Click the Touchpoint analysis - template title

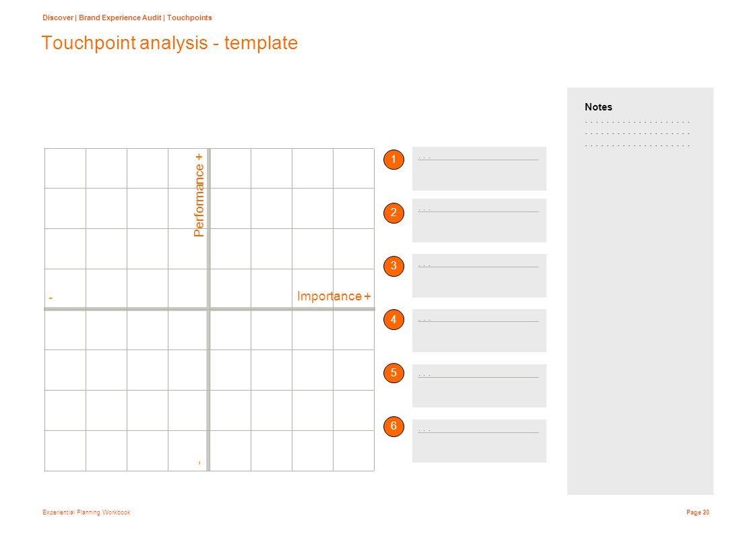170,43
